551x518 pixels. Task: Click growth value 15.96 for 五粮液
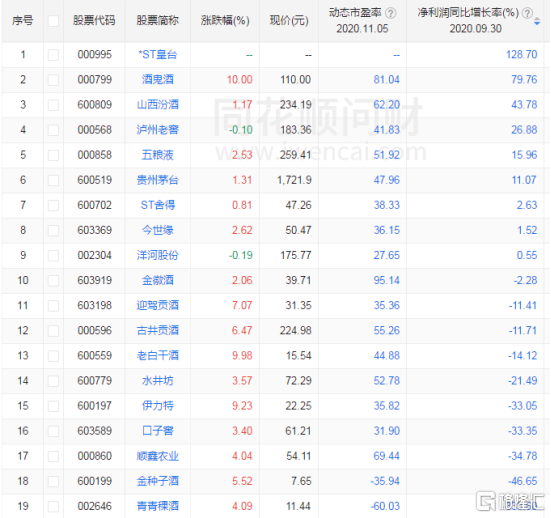[524, 155]
